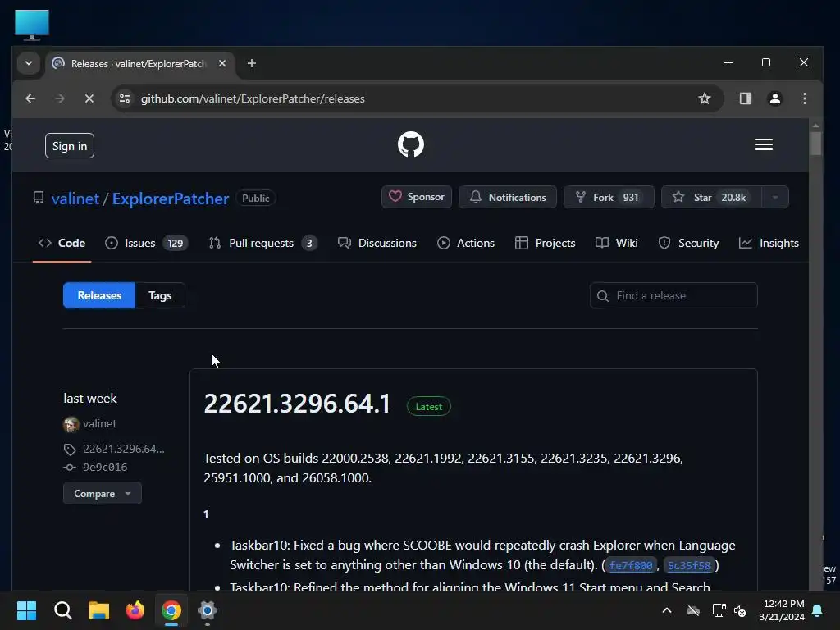The image size is (840, 630).
Task: Open Settings gear in taskbar
Action: click(208, 610)
